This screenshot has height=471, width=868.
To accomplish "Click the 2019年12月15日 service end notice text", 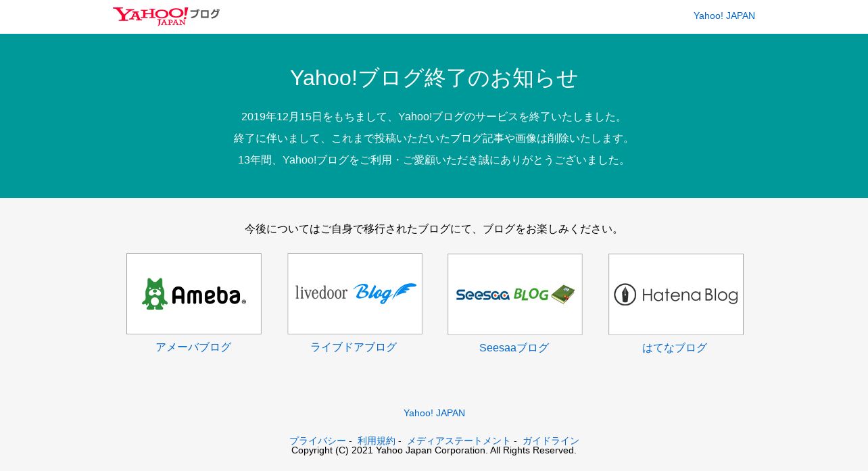I will [x=434, y=117].
